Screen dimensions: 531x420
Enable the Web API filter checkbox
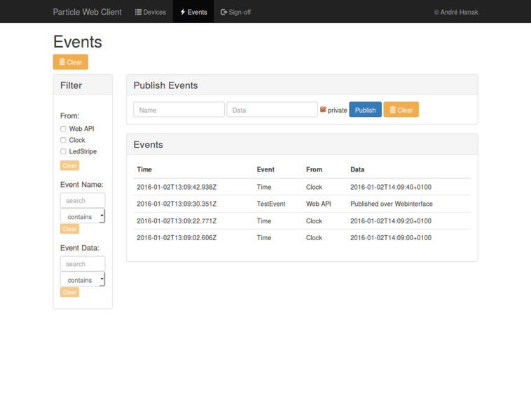click(63, 129)
